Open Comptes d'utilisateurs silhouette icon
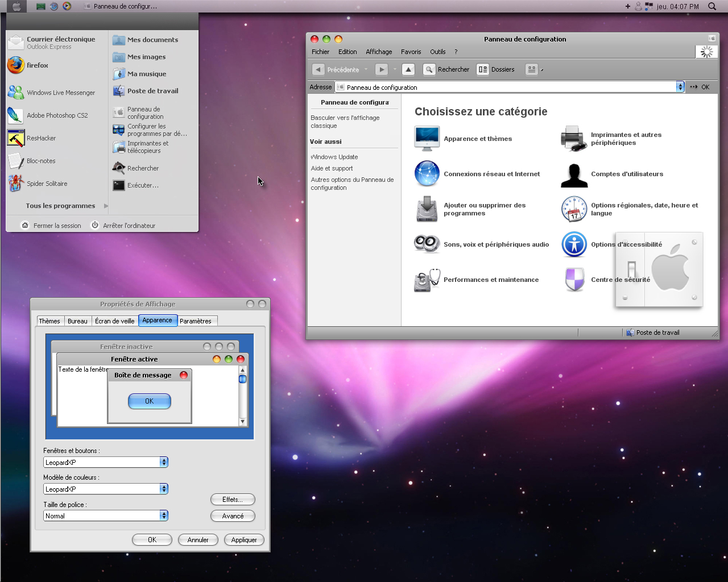 [x=573, y=174]
